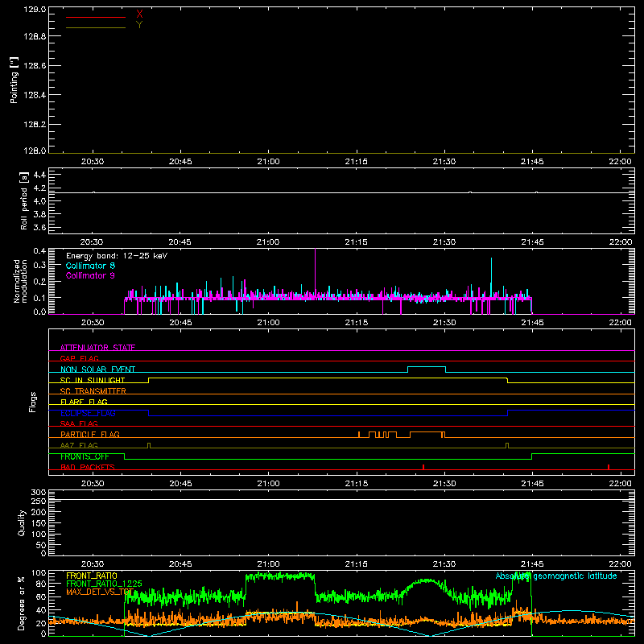This screenshot has height=644, width=644.
Task: Click the red 'X' legend label
Action: pos(139,14)
